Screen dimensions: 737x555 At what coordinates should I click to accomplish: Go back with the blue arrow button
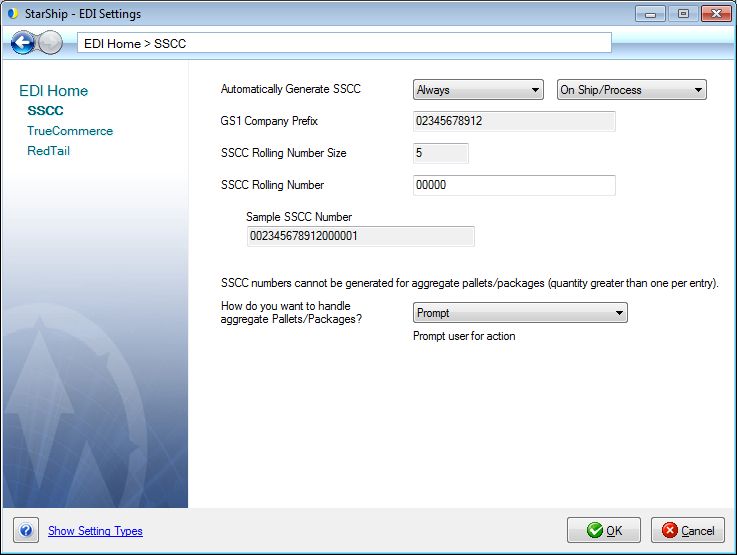tap(22, 43)
